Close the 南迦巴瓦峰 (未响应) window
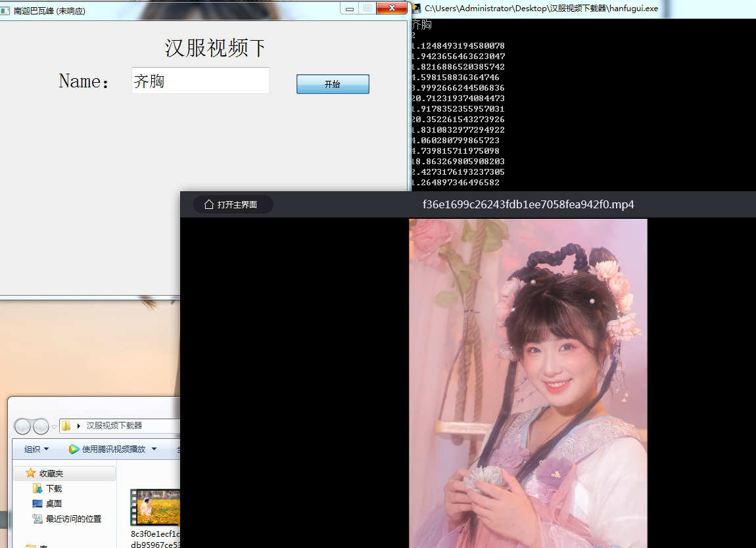 pyautogui.click(x=392, y=8)
